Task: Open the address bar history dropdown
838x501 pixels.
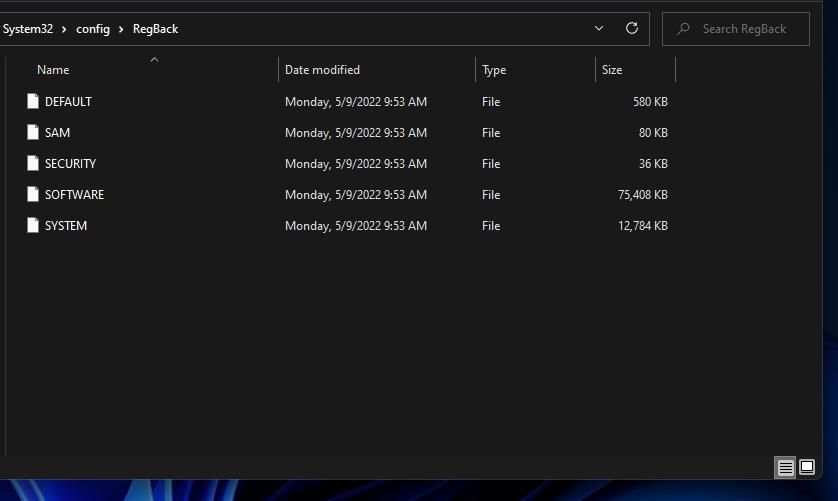Action: point(599,28)
